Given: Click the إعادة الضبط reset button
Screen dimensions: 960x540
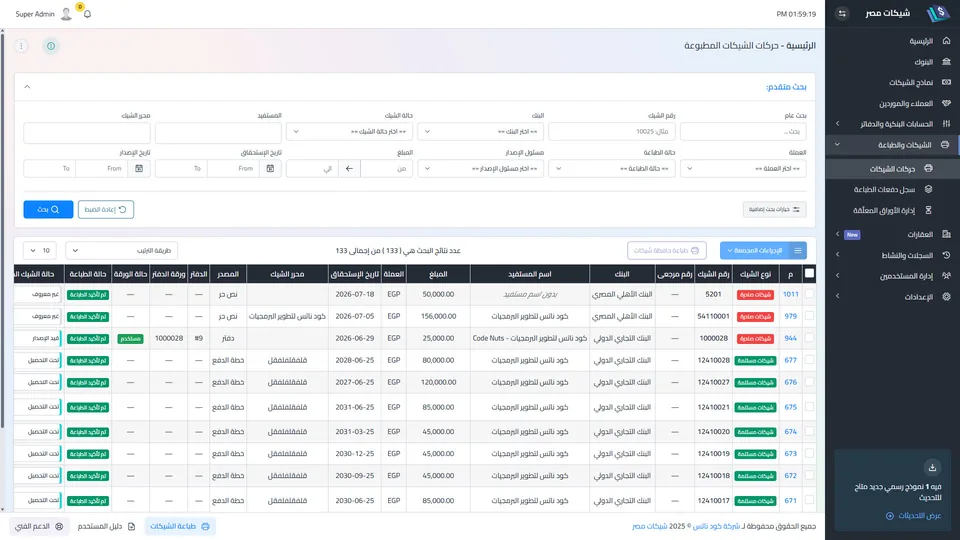Looking at the screenshot, I should [x=106, y=209].
